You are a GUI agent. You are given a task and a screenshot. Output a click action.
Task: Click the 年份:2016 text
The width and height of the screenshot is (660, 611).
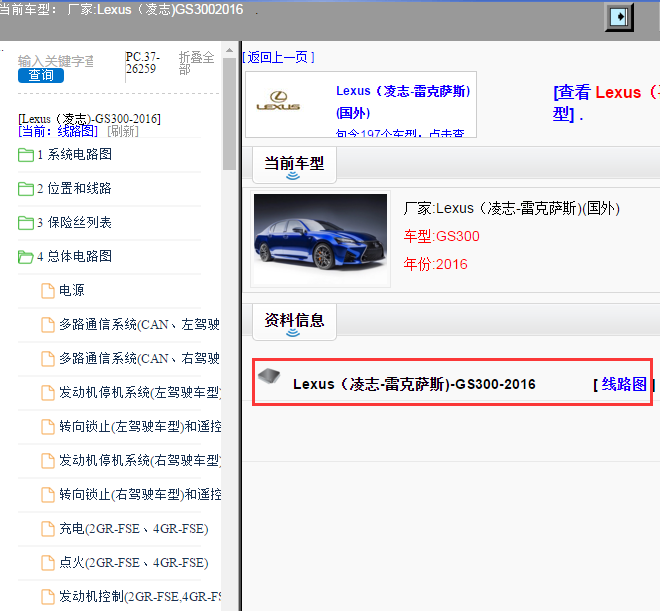tap(436, 264)
